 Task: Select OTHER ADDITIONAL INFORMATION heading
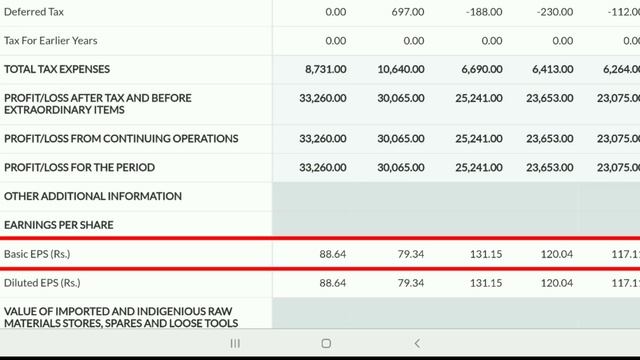93,196
